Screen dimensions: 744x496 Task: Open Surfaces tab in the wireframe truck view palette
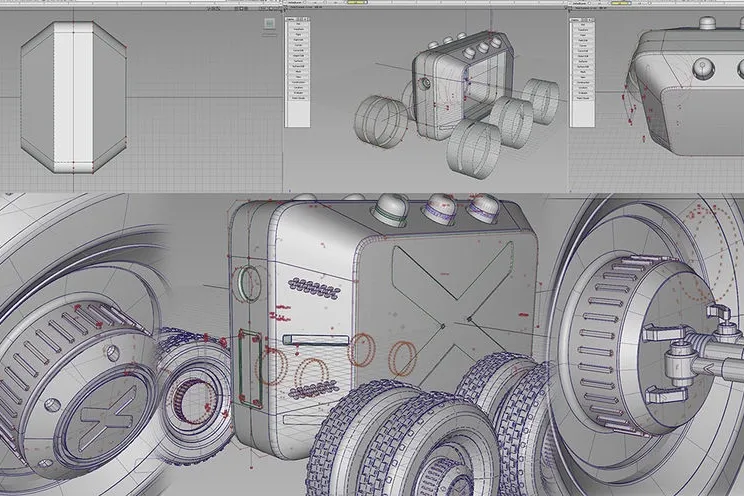(x=298, y=61)
